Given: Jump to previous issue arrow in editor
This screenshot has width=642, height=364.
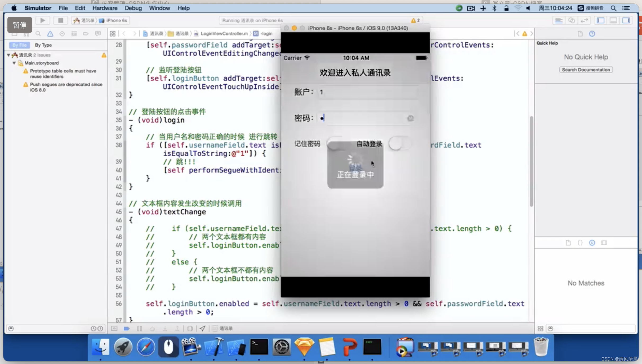Looking at the screenshot, I should 518,34.
